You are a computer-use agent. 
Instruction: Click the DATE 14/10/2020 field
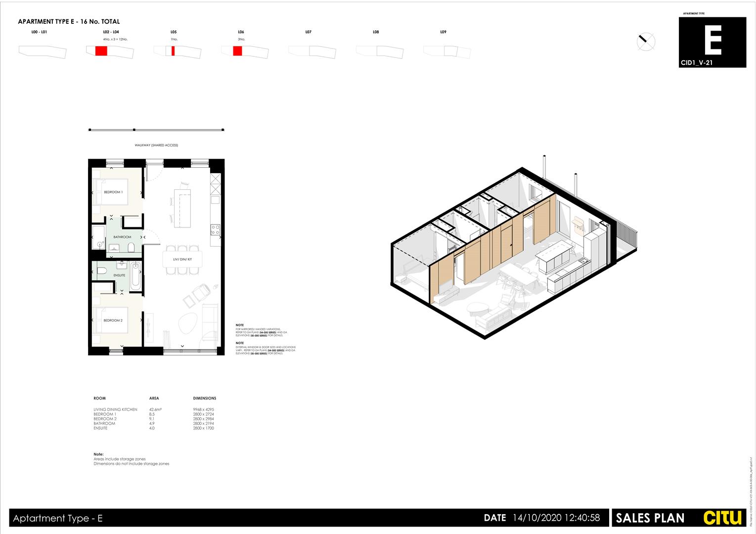coord(542,518)
